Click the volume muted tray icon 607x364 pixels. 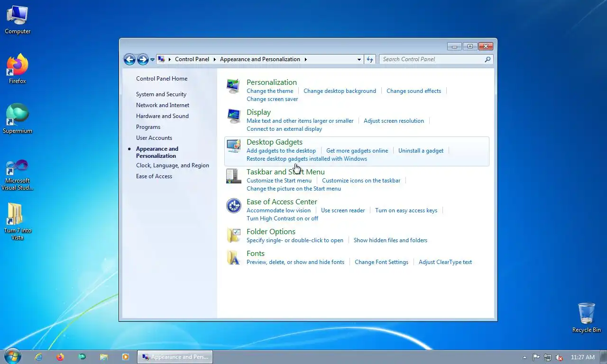[559, 357]
